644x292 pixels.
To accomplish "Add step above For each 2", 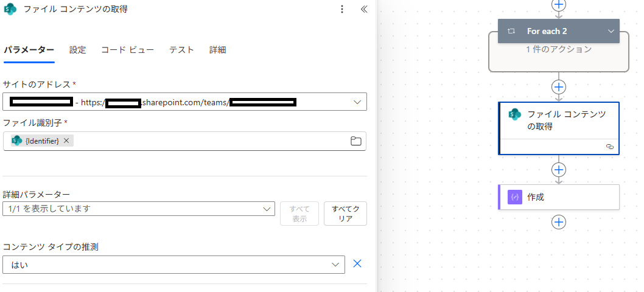I will tap(559, 5).
